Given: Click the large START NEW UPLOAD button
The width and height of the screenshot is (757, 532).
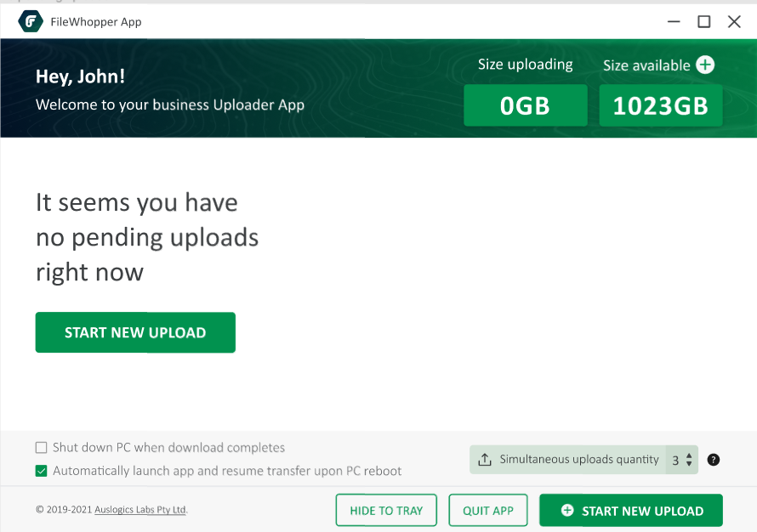Looking at the screenshot, I should [135, 332].
